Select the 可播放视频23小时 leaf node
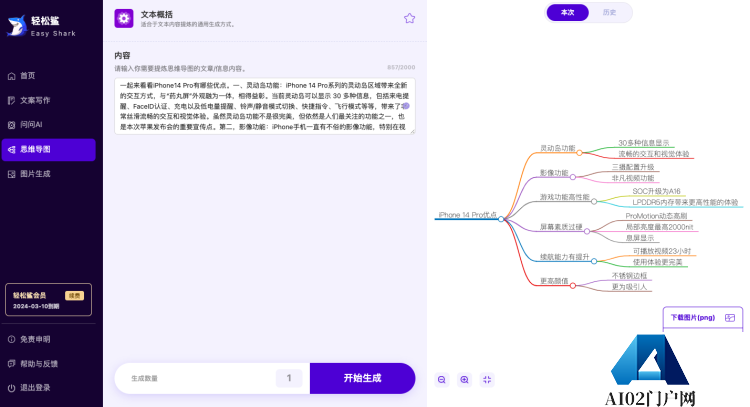Image resolution: width=750 pixels, height=407 pixels. click(662, 251)
